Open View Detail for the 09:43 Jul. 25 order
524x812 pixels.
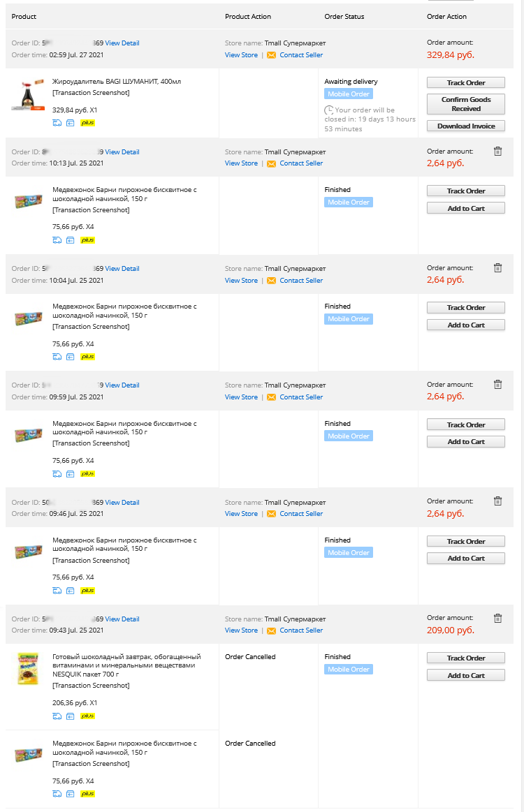[122, 619]
